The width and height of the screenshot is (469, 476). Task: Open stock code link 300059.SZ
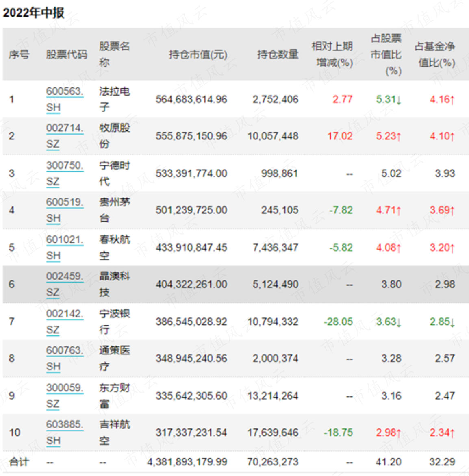coord(64,396)
